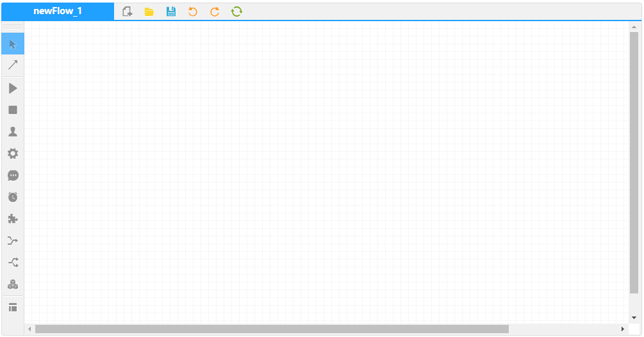Choose the speech bubble chat node

13,176
